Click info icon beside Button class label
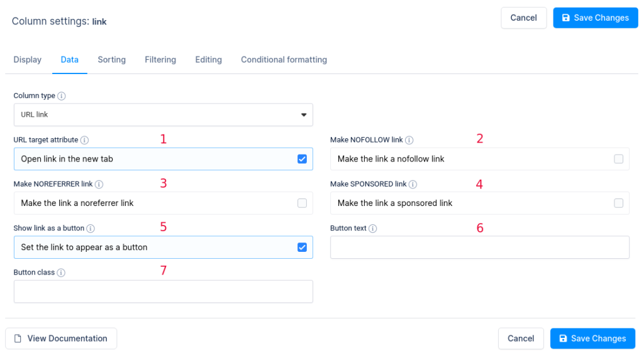This screenshot has height=358, width=644. tap(62, 273)
